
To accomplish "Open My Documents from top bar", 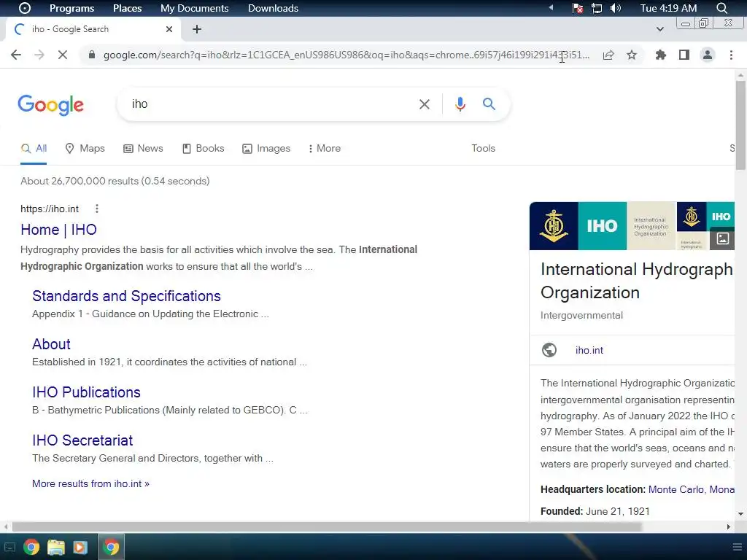I will [x=194, y=8].
